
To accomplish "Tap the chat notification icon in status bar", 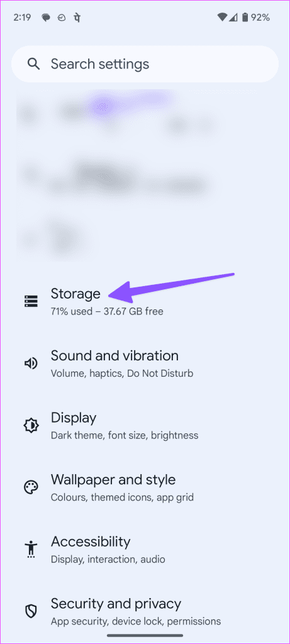I will coord(46,18).
